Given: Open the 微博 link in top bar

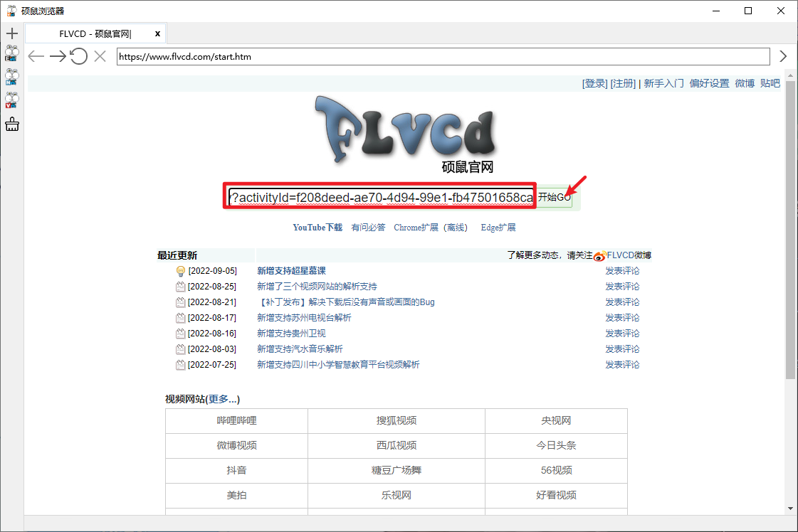Looking at the screenshot, I should 745,83.
